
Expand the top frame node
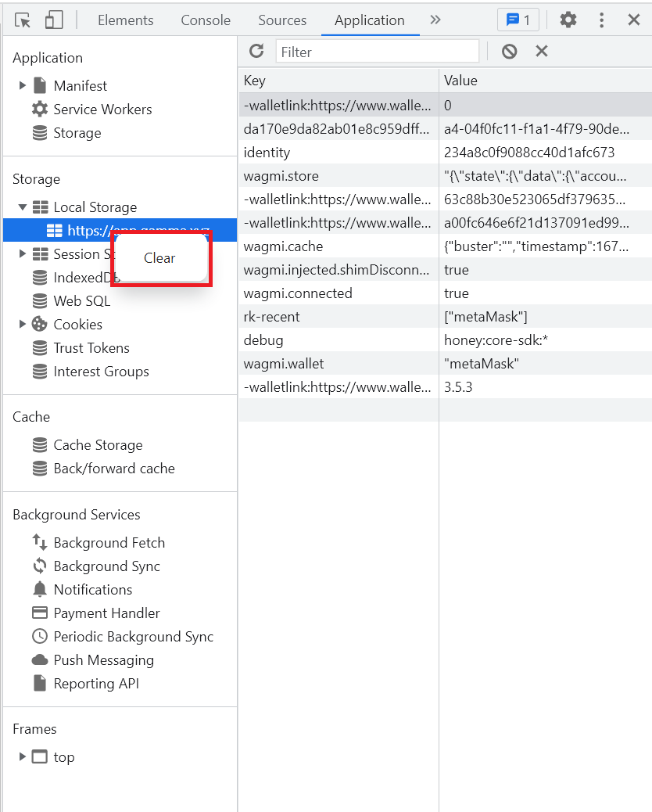[x=23, y=757]
